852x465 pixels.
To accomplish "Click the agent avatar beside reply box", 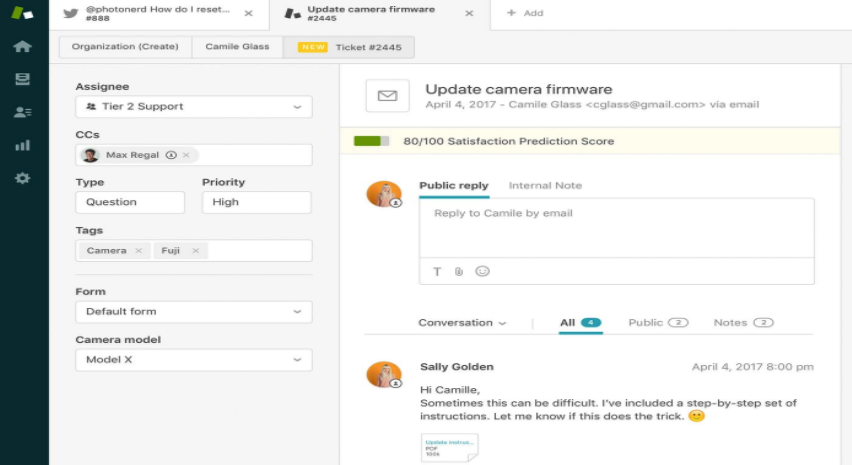I will click(384, 194).
